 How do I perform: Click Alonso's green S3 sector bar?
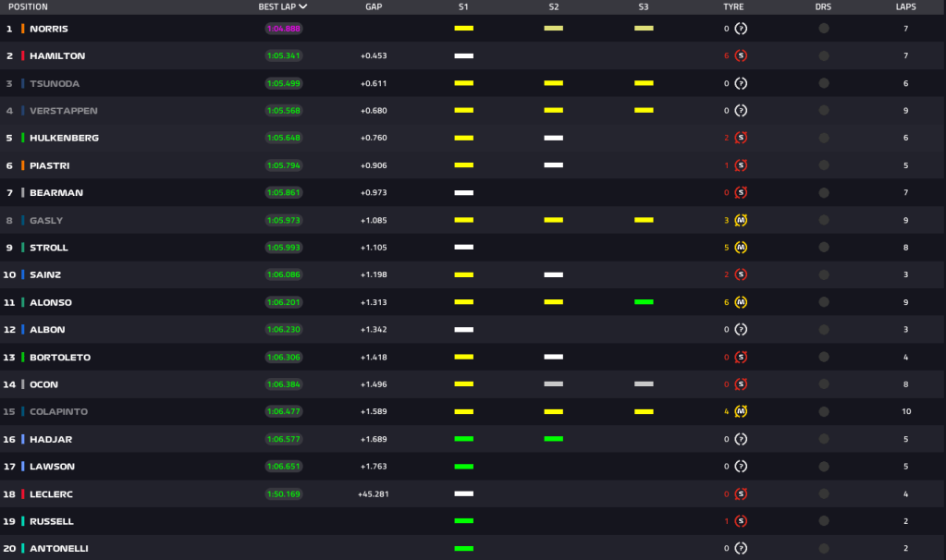click(644, 302)
